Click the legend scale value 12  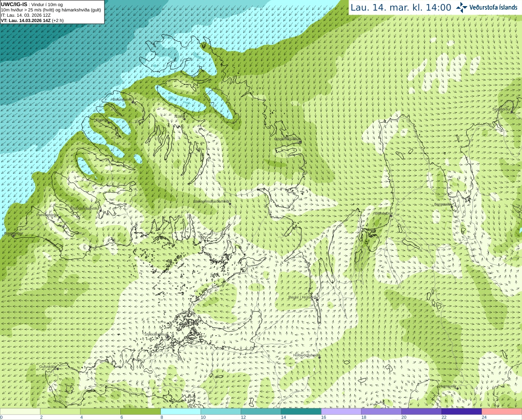pos(243,417)
